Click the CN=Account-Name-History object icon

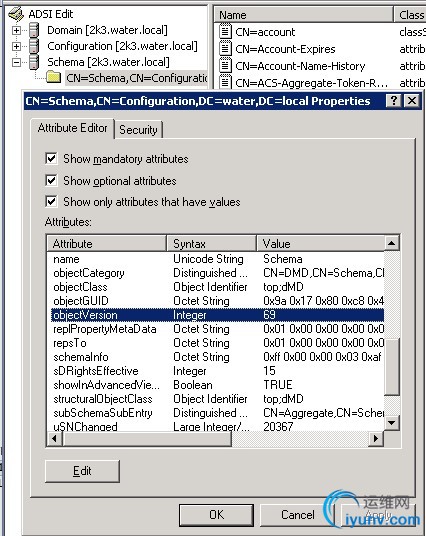pos(225,66)
